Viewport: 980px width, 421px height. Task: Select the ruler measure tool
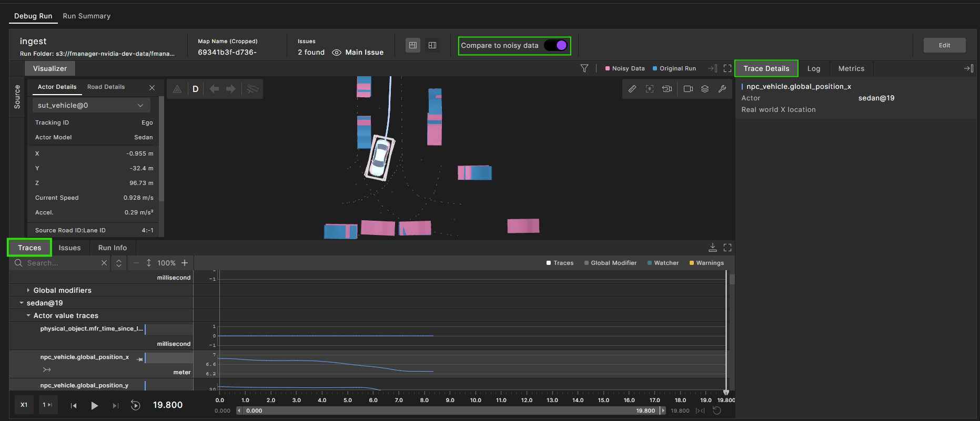tap(632, 89)
